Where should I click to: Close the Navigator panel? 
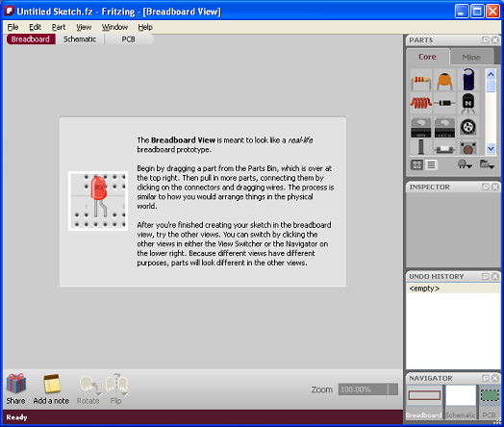495,378
